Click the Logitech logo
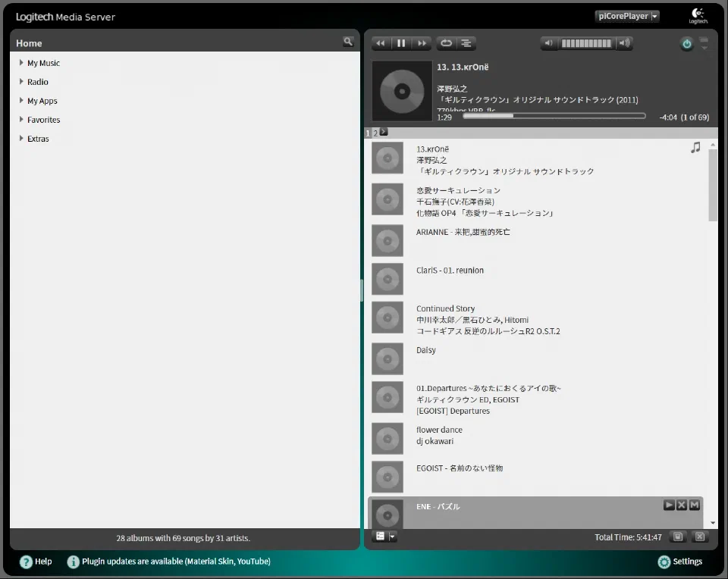This screenshot has height=579, width=728. (698, 16)
